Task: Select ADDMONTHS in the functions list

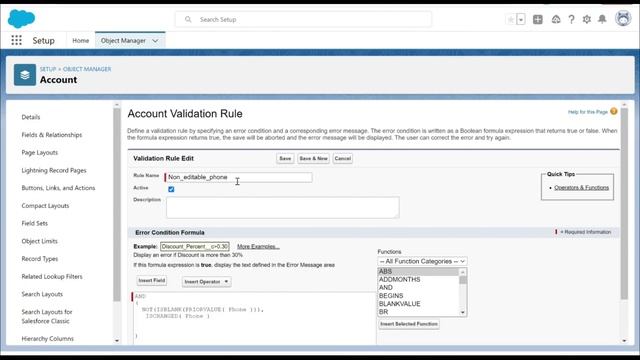Action: click(418, 280)
